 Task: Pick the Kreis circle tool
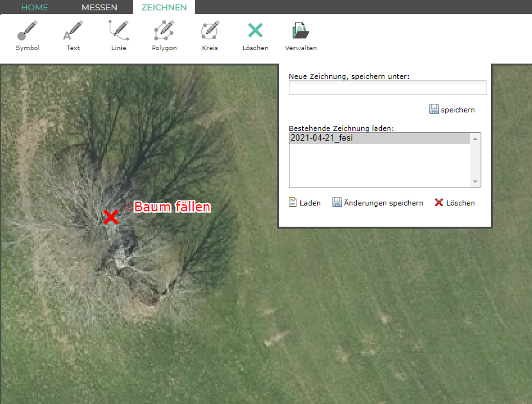click(210, 31)
